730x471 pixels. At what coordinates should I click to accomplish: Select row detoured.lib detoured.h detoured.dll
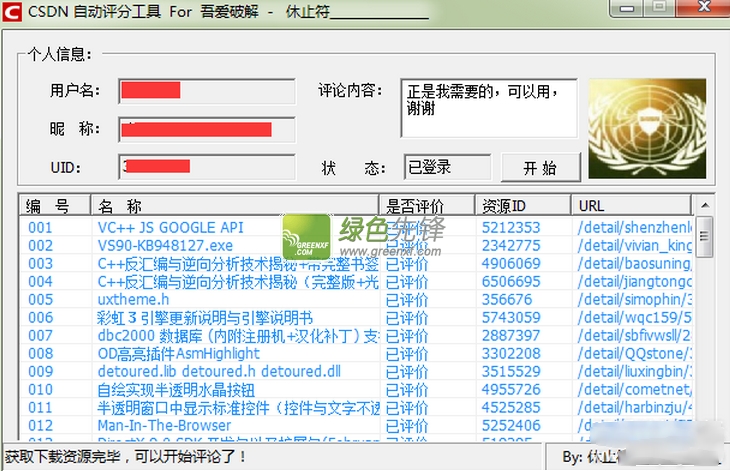356,371
